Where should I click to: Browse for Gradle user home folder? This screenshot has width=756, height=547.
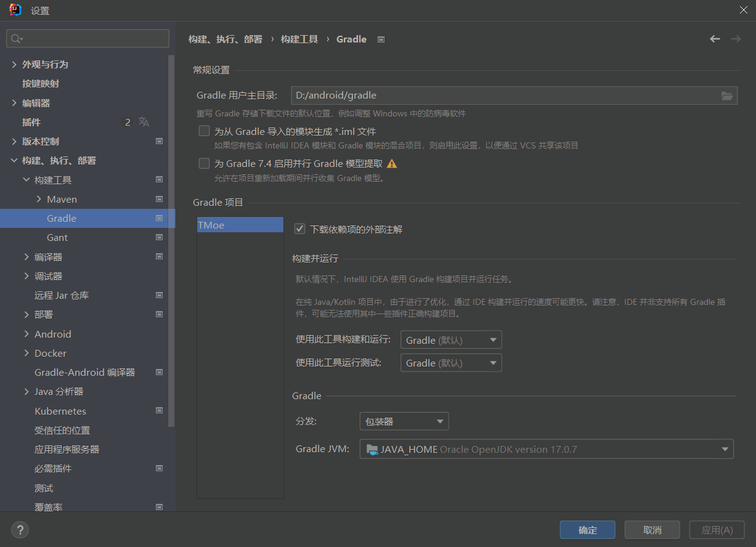click(727, 95)
